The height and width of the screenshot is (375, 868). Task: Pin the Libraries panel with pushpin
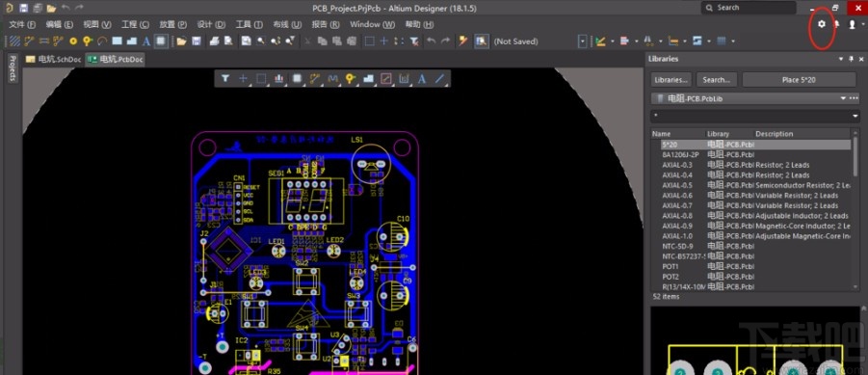[x=852, y=59]
